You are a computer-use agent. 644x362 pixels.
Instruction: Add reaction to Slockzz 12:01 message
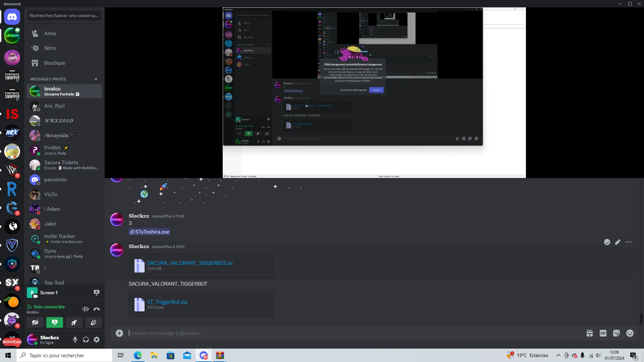607,242
